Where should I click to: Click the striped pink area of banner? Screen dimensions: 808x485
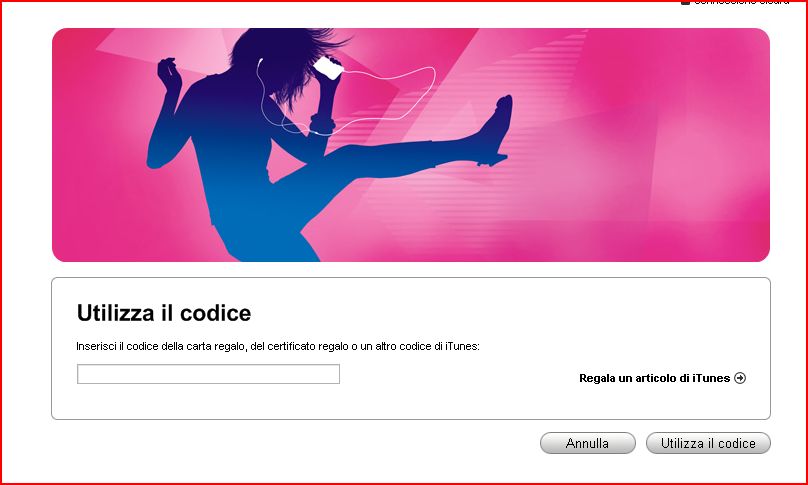(x=541, y=129)
